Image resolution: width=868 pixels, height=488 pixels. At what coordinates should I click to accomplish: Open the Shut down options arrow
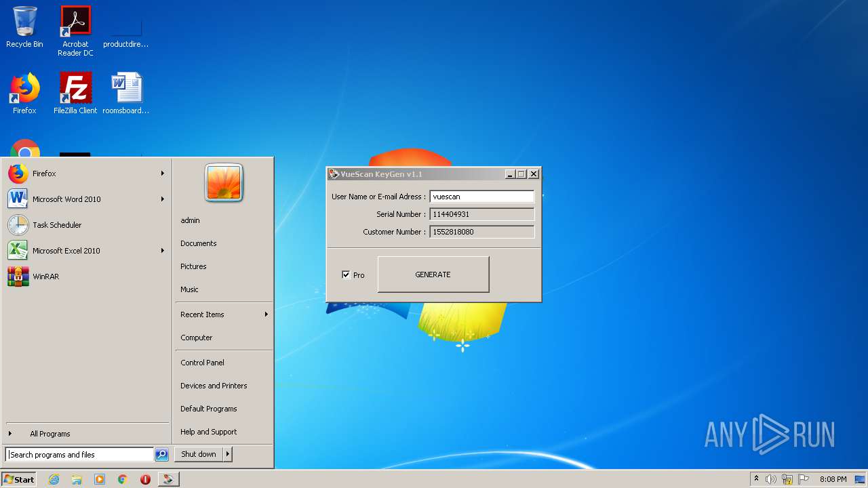point(228,454)
